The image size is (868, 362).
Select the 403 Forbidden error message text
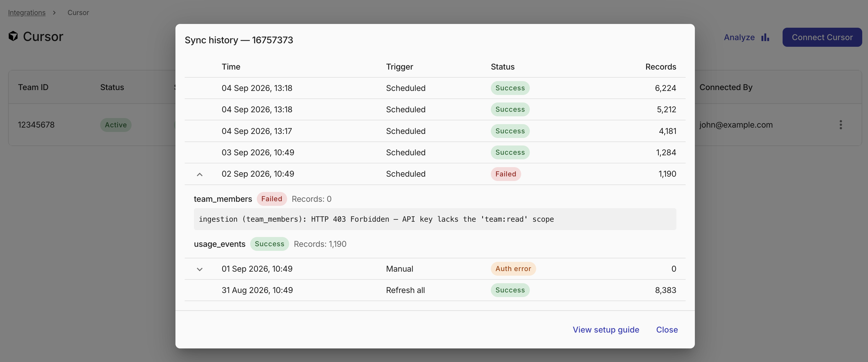coord(376,219)
